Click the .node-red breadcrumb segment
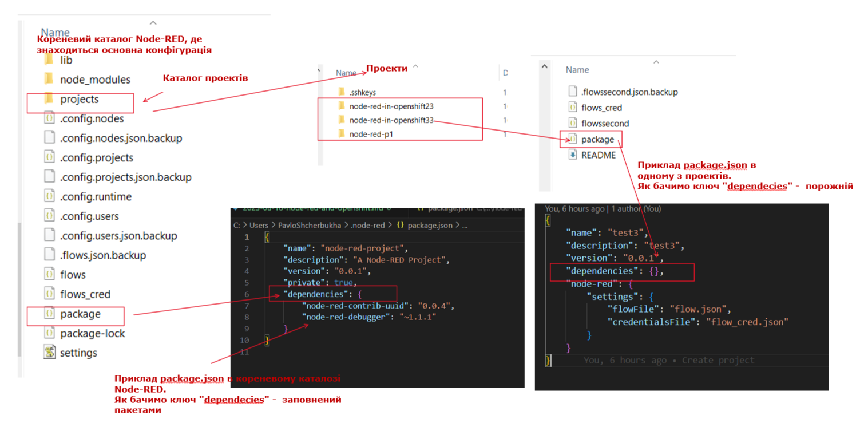The height and width of the screenshot is (423, 868). pyautogui.click(x=367, y=225)
